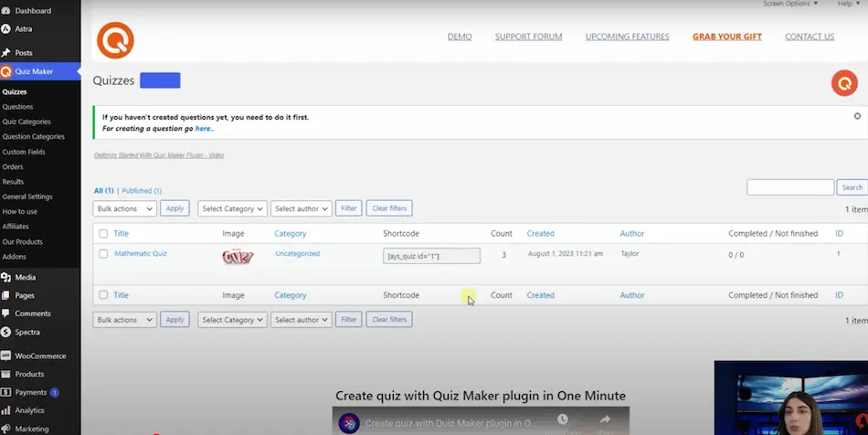Open the top Bulk actions dropdown
868x435 pixels.
(x=124, y=208)
